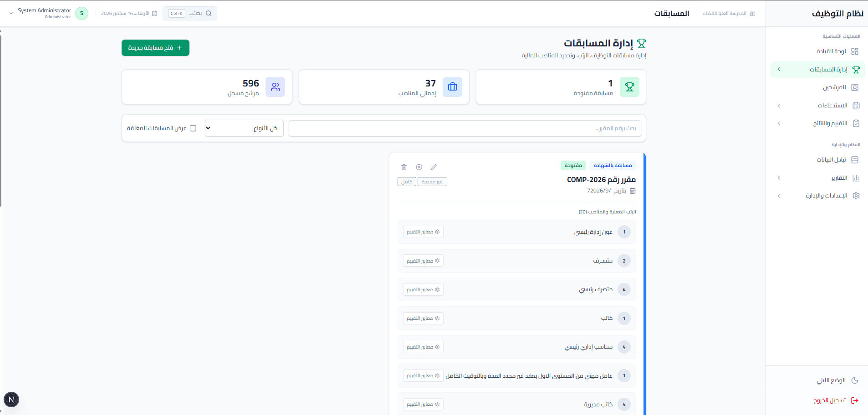Screen dimensions: 868x415
Task: Check عرض المسابقات المغلقة checkbox
Action: [193, 128]
